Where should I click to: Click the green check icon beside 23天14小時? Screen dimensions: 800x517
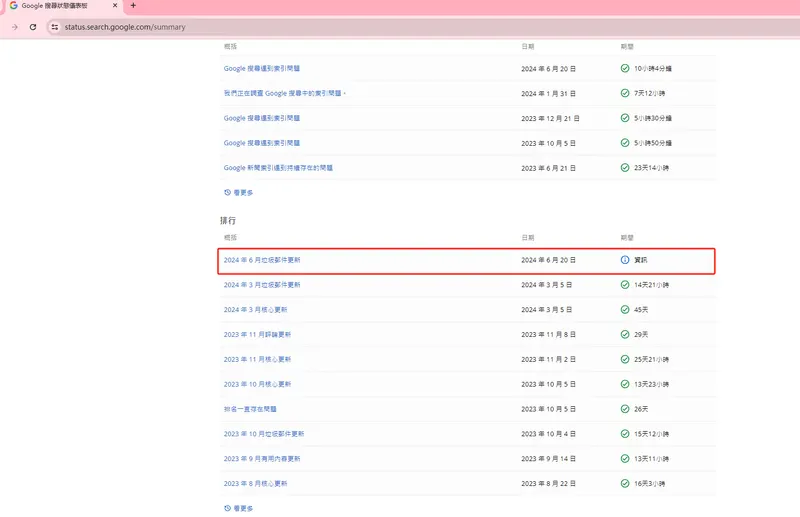624,168
